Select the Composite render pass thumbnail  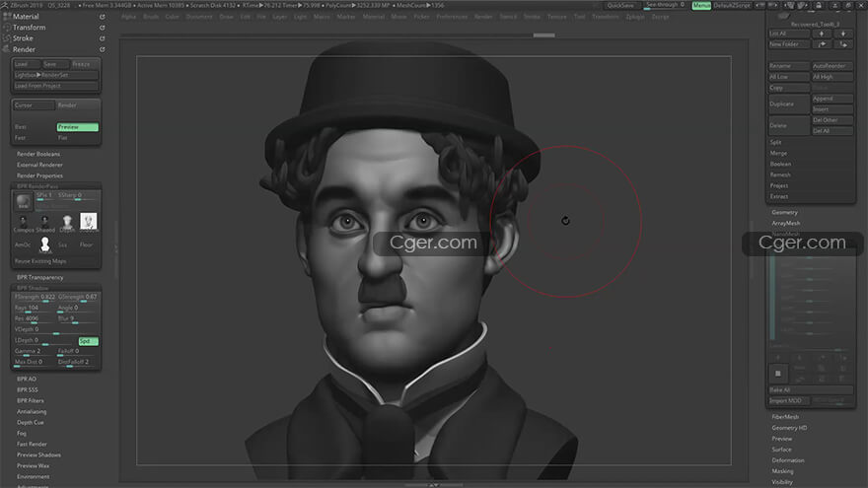[23, 222]
